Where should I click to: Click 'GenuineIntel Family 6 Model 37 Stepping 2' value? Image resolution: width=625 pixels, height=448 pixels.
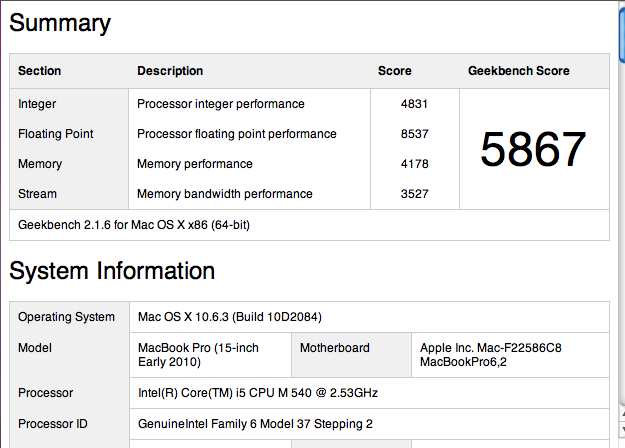255,424
